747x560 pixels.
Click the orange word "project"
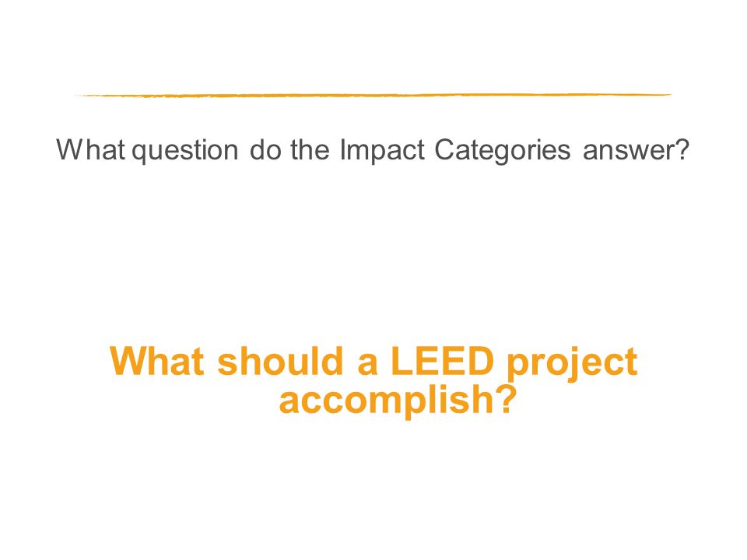[572, 364]
